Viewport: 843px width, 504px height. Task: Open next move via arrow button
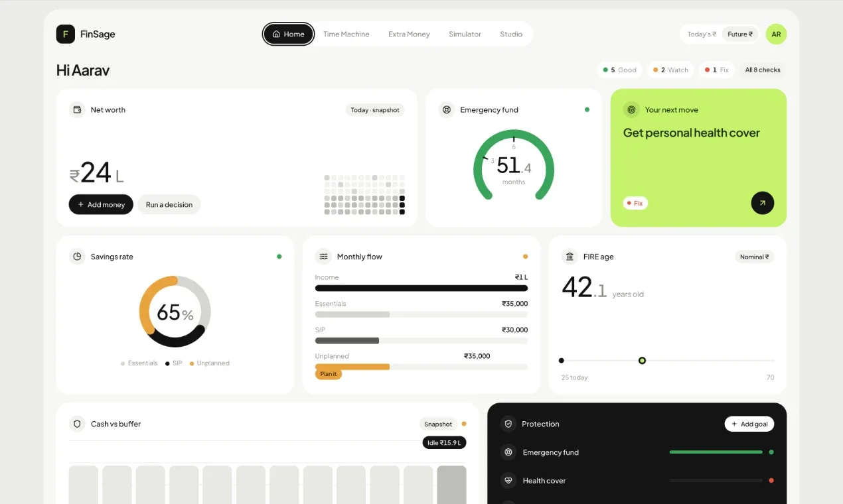coord(762,203)
